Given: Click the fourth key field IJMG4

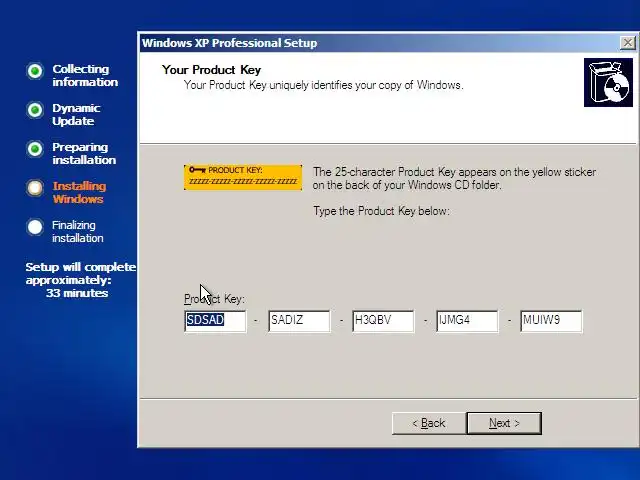Looking at the screenshot, I should (467, 321).
